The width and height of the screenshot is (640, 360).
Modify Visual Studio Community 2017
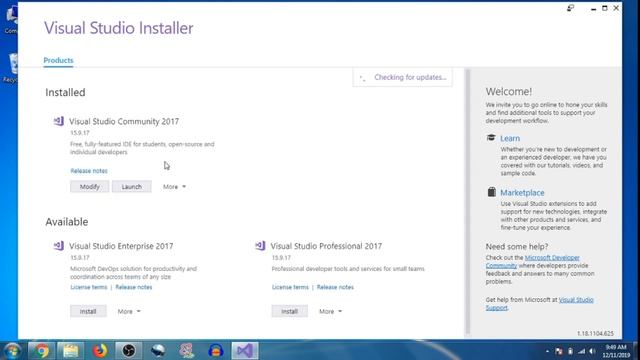click(89, 187)
